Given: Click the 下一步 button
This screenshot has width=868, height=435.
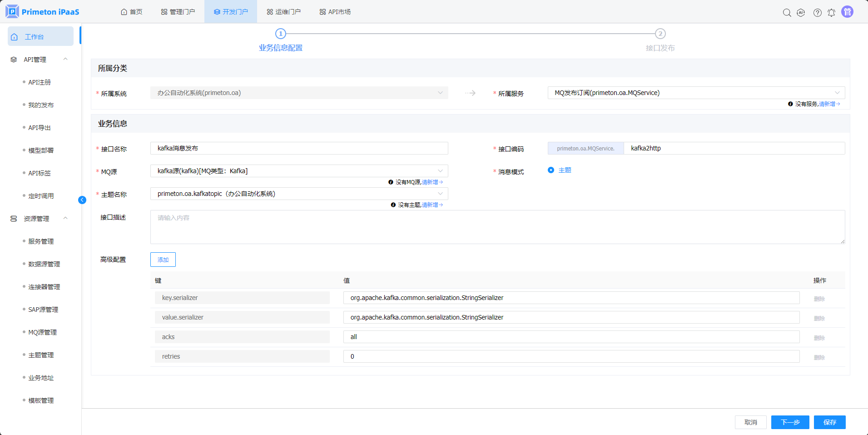Looking at the screenshot, I should 790,422.
